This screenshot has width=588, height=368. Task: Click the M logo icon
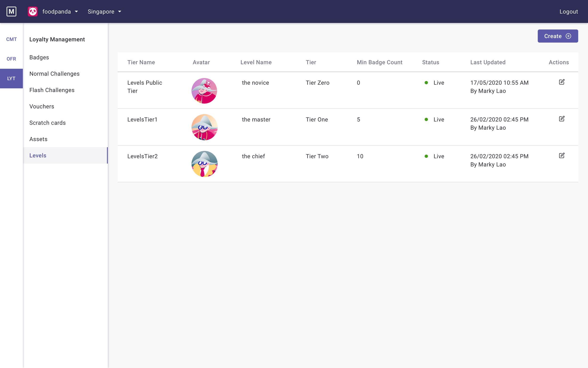(x=11, y=12)
